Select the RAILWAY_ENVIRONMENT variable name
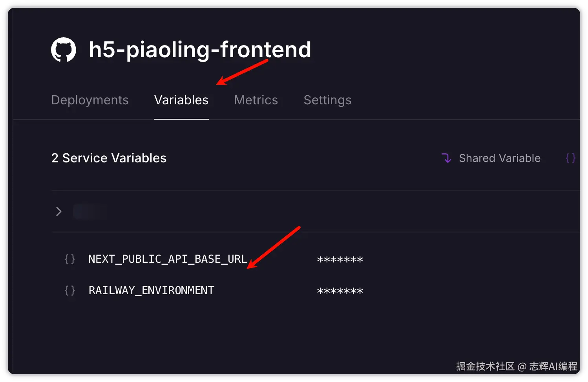 [152, 291]
